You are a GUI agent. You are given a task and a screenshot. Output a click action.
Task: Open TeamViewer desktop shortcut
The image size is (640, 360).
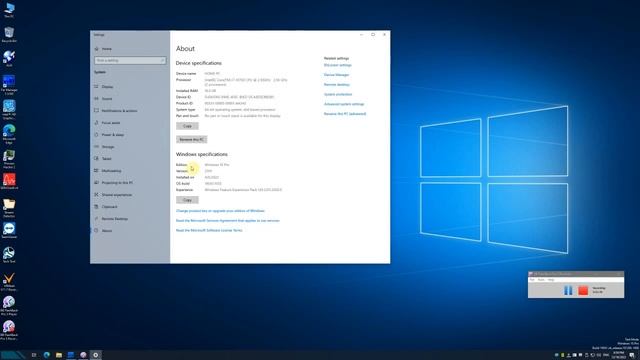coord(9,231)
